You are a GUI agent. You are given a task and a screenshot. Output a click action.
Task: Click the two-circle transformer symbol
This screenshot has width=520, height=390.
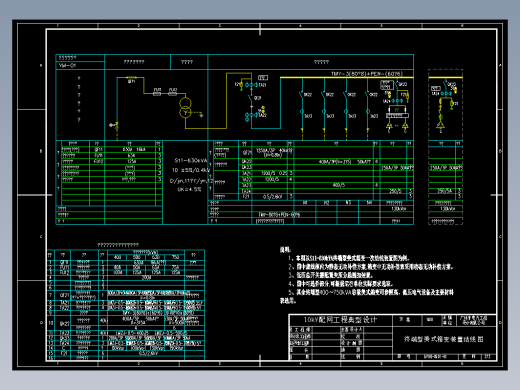pos(185,108)
